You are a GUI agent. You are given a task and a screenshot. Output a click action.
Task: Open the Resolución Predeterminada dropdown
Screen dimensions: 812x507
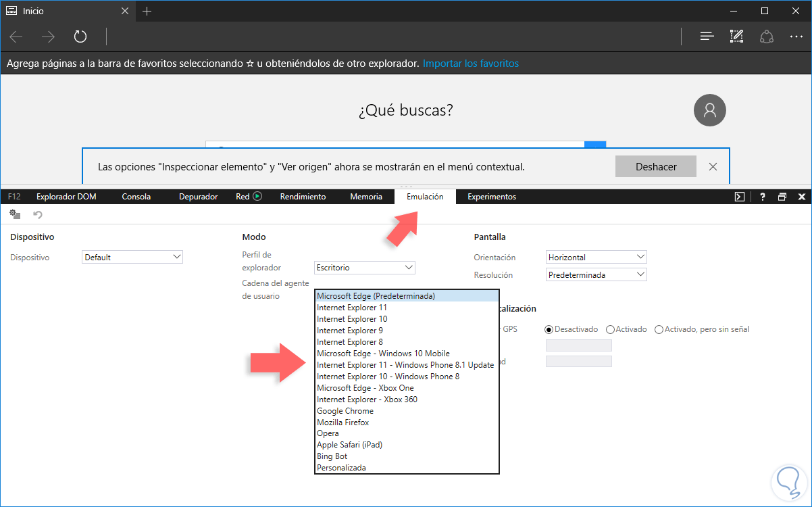tap(597, 275)
